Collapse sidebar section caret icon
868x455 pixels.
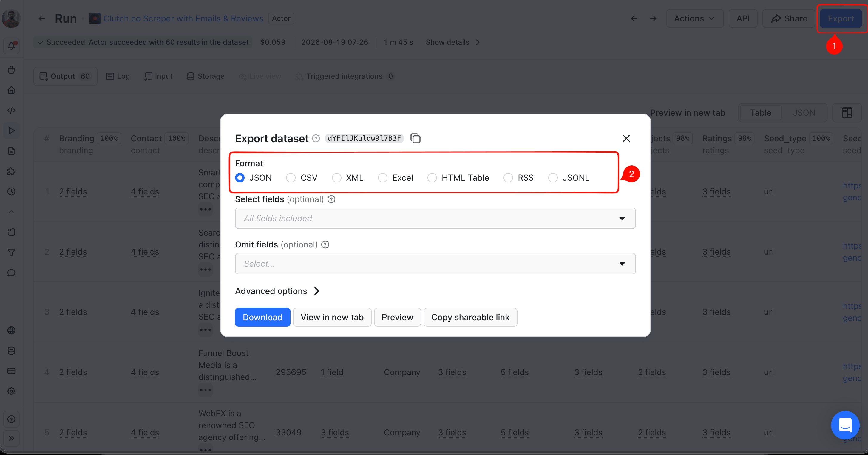coord(11,211)
